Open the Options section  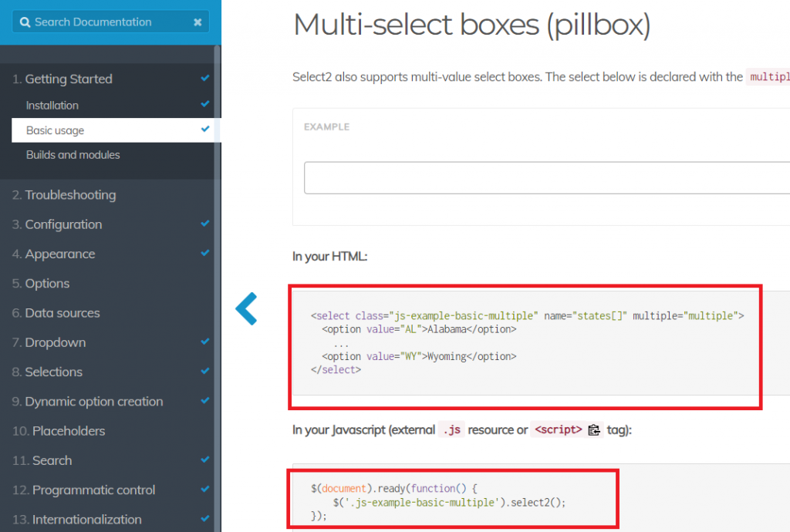[41, 284]
